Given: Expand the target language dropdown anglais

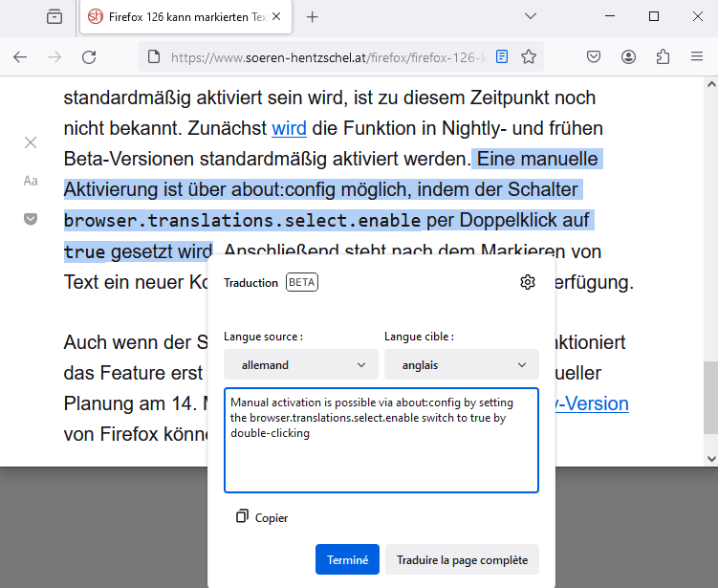Looking at the screenshot, I should (461, 364).
